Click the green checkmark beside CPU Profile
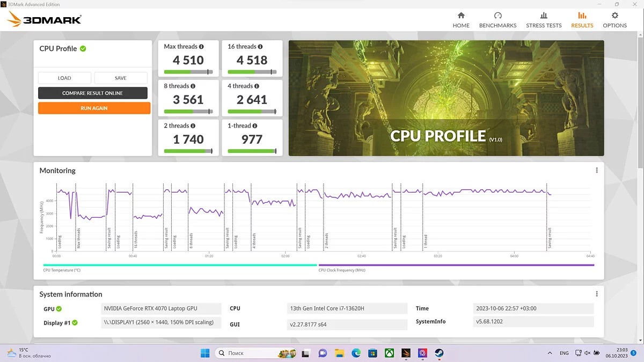Image resolution: width=644 pixels, height=362 pixels. coord(83,49)
